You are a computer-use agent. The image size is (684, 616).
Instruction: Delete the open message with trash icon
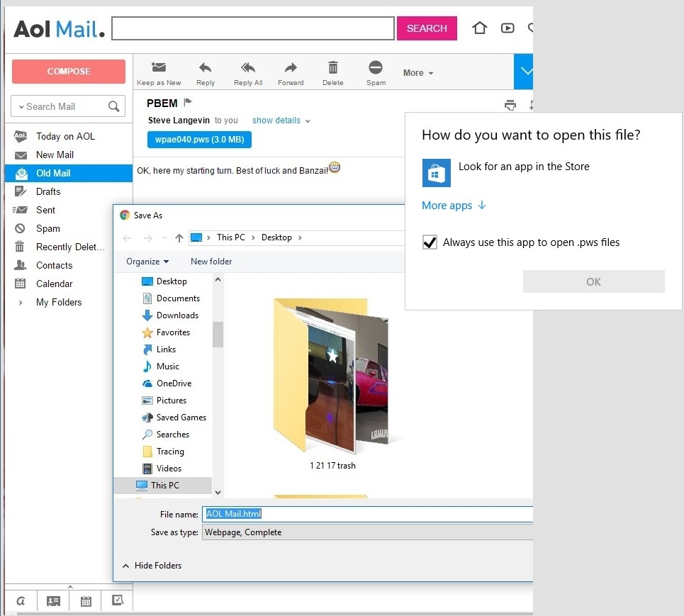coord(333,67)
